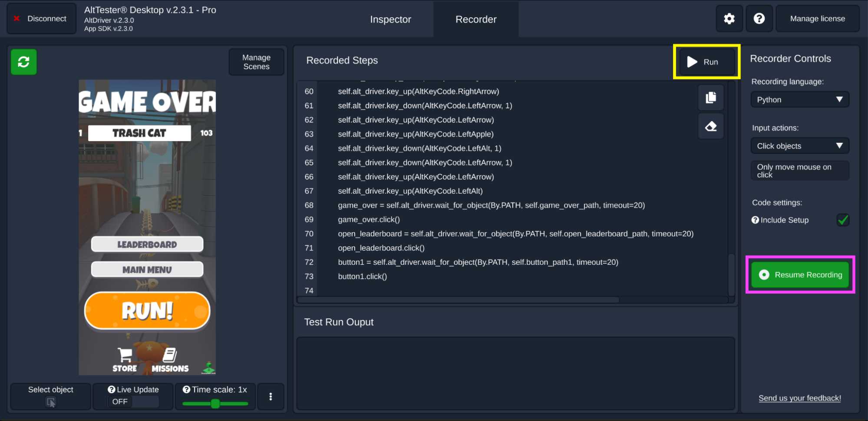Screen dimensions: 868x421
Task: Click the MAIN MENU button in game preview
Action: click(147, 270)
